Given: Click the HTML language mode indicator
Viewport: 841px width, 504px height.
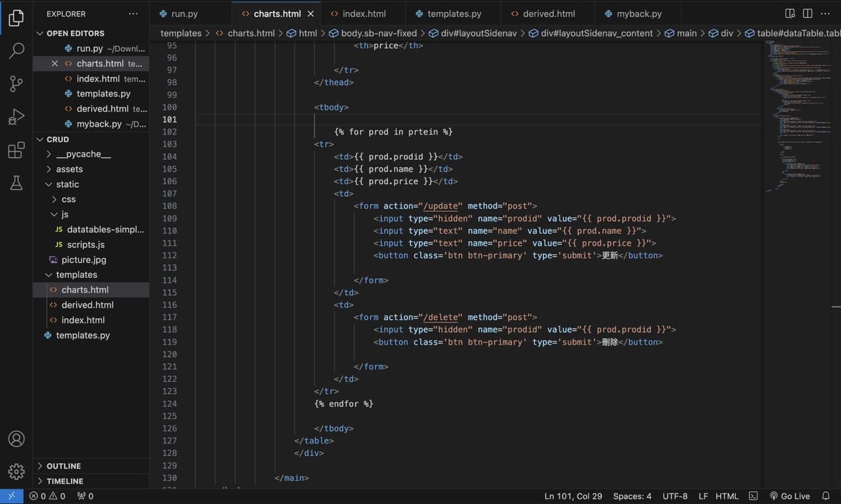Looking at the screenshot, I should point(727,495).
